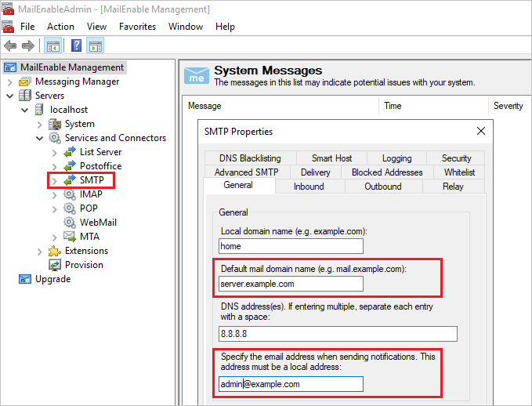Screen dimensions: 532x406
Task: Toggle the Show/Hide Console Tree toolbar icon
Action: coord(53,45)
